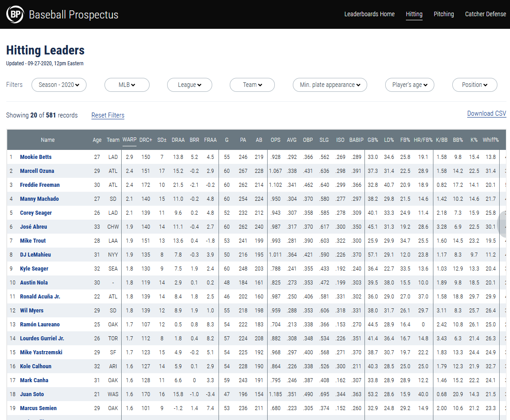
Task: Open the Catcher Defense leaderboard
Action: [x=485, y=14]
